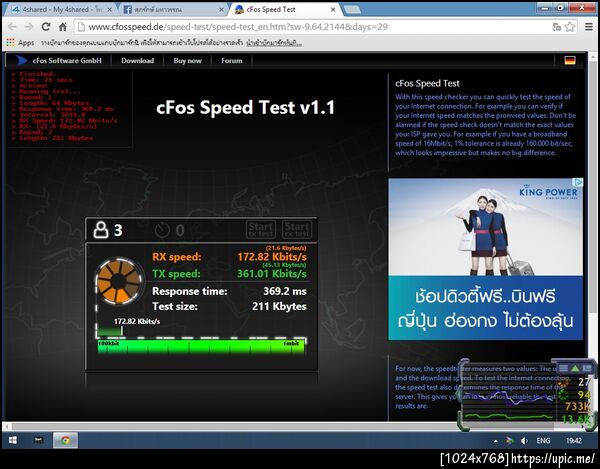Open the volume speaker tray icon
This screenshot has height=469, width=600.
click(524, 441)
